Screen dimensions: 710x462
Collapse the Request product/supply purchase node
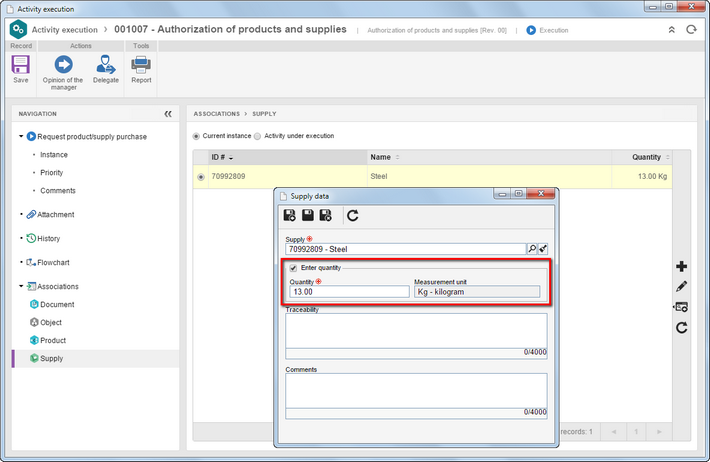[x=21, y=136]
